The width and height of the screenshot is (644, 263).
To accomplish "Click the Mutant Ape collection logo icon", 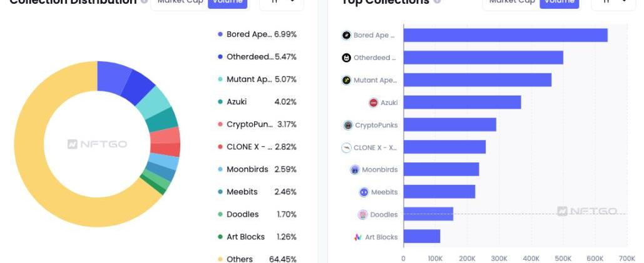I will pos(346,81).
